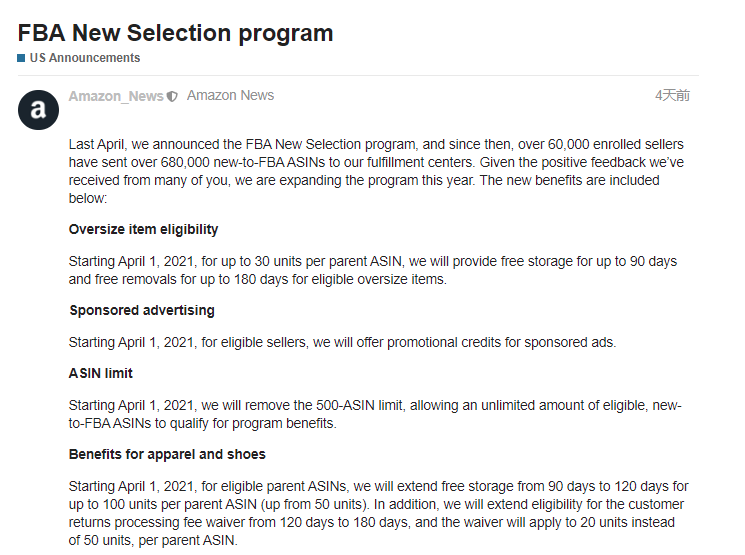Click the paragraph about removing the 500-ASIN limit

pos(376,414)
